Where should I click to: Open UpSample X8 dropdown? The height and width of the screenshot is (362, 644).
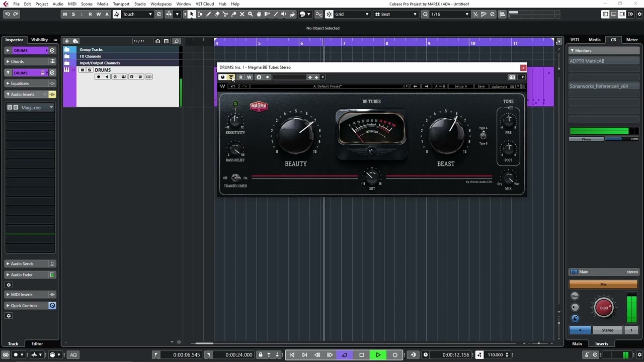(505, 86)
